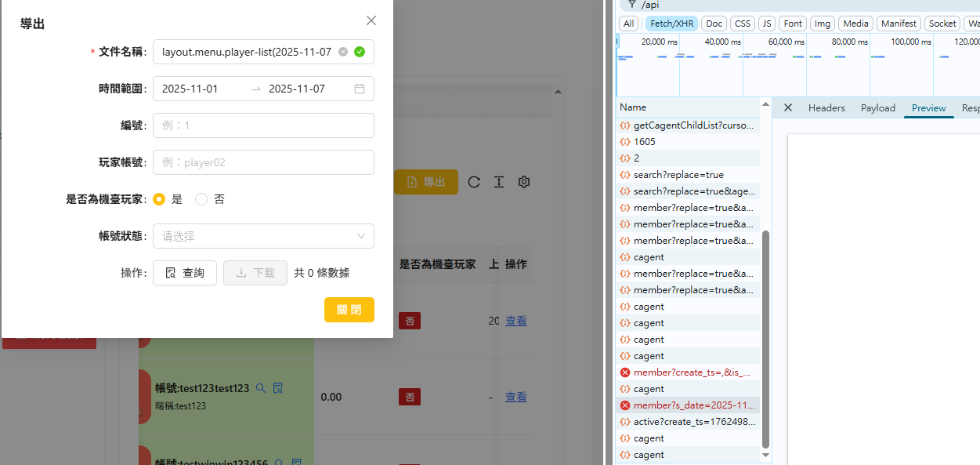Click the yellow 關閉 button
The height and width of the screenshot is (465, 980).
tap(349, 310)
